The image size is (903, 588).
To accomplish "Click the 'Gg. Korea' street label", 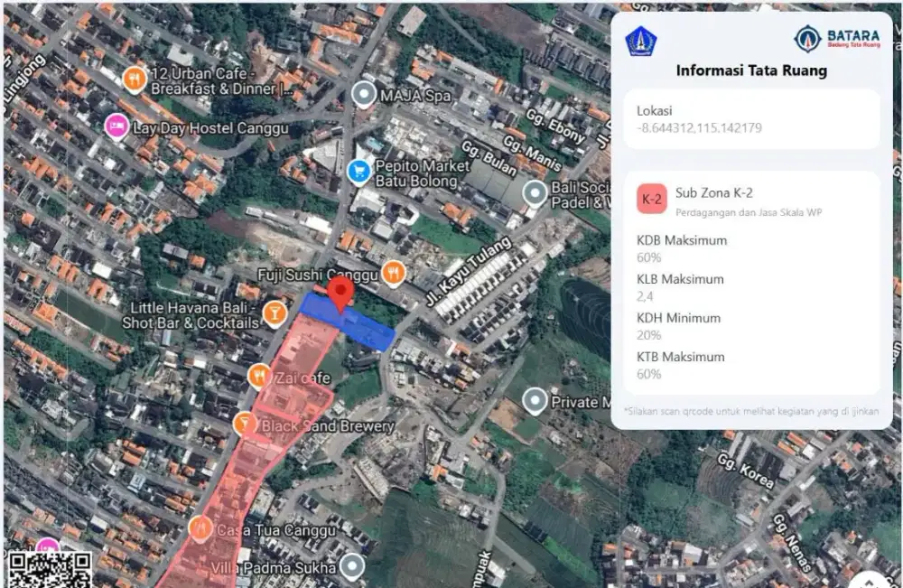I will (x=745, y=471).
